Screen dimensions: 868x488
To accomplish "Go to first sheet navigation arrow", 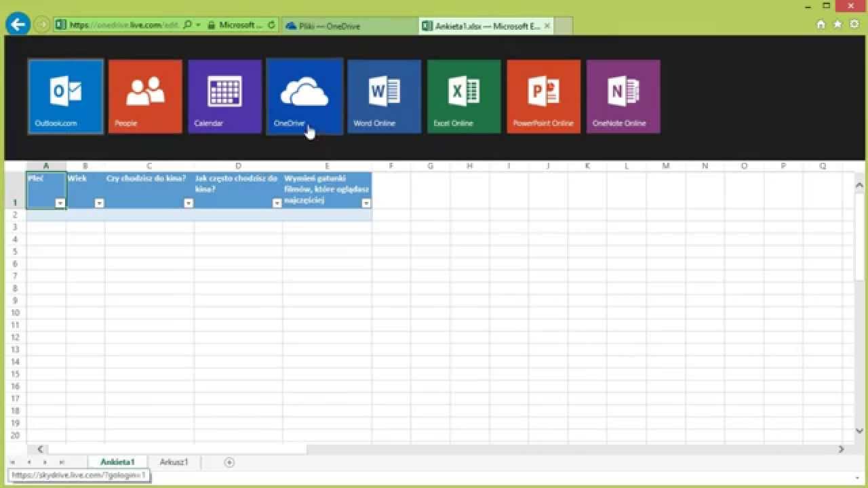I will point(13,462).
